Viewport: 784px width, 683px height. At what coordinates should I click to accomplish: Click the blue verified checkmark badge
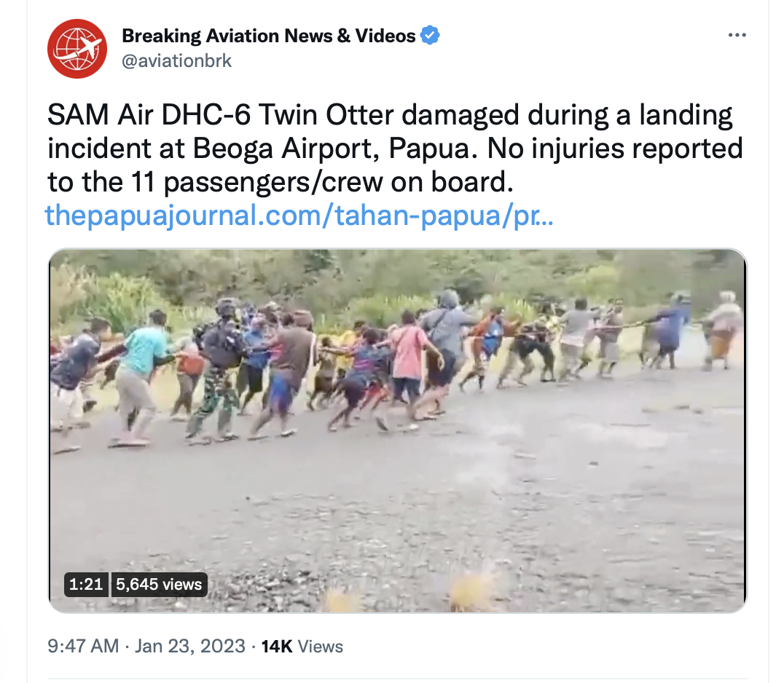[430, 36]
